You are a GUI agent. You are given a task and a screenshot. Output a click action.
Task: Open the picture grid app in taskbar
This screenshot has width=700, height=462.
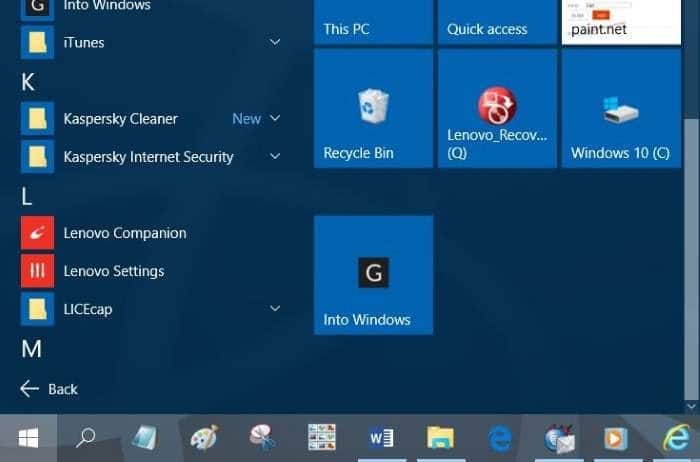click(322, 437)
